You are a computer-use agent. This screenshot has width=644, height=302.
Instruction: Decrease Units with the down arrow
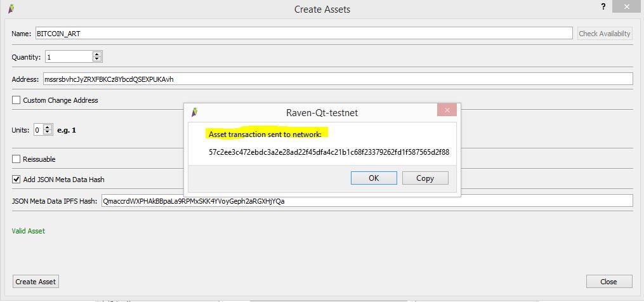click(x=48, y=133)
